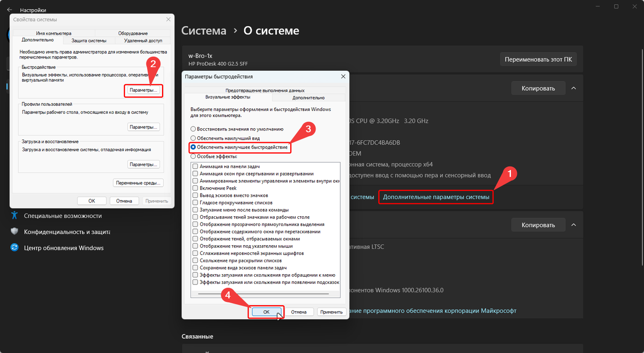Image resolution: width=644 pixels, height=353 pixels.
Task: Select 'Восстановить значения по умолчанию' radio option
Action: (193, 129)
